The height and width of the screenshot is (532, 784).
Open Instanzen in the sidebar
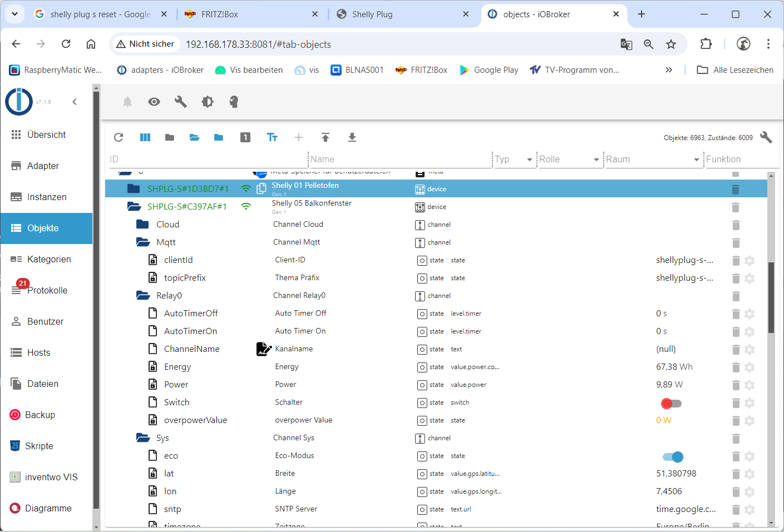[47, 197]
